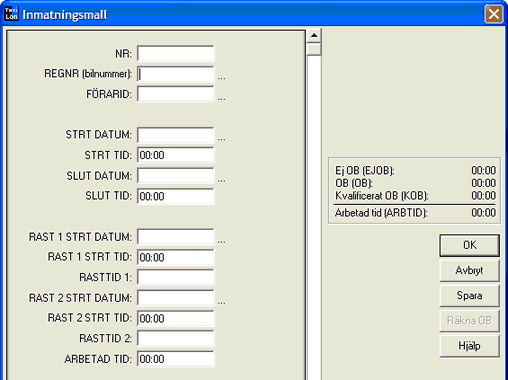The height and width of the screenshot is (380, 508).
Task: Click the Räkna OB button
Action: click(469, 321)
